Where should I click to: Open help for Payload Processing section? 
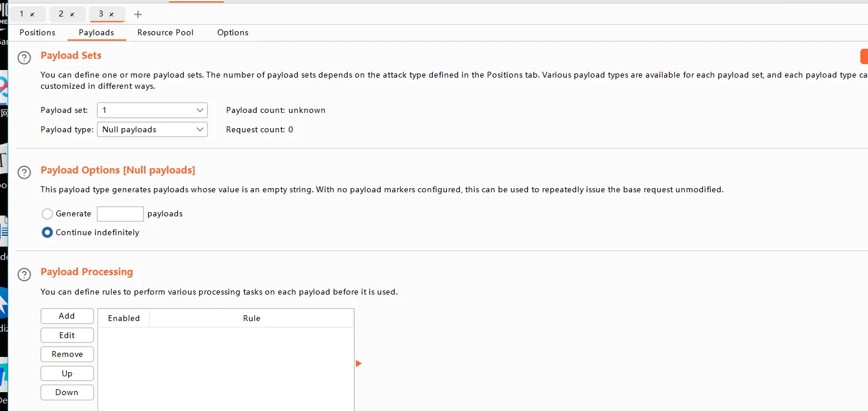coord(24,274)
